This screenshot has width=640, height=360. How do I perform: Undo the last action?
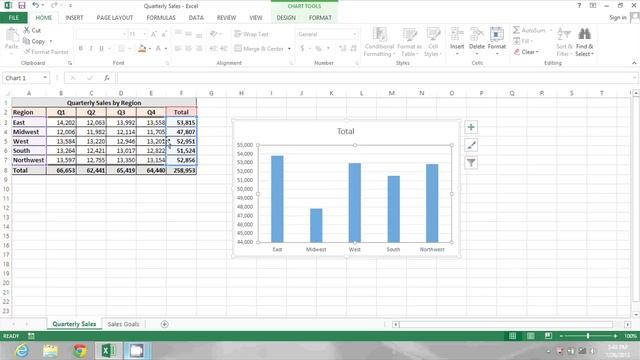[x=36, y=5]
